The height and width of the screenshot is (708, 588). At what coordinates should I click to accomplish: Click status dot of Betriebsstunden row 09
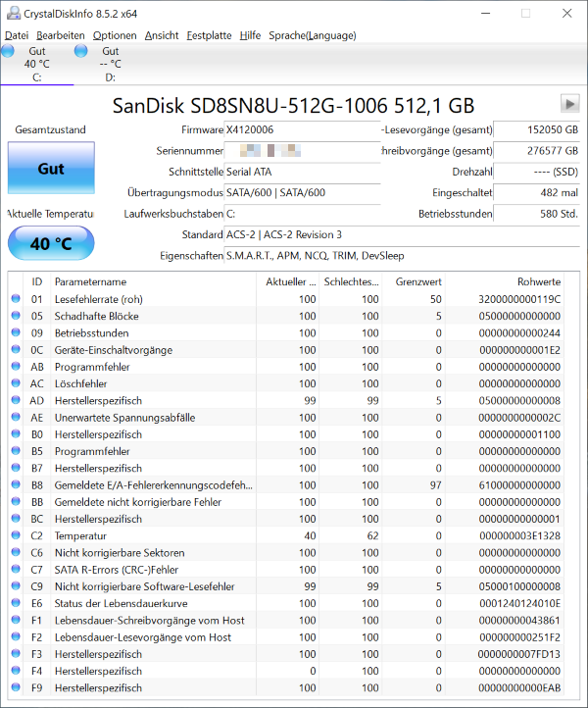[x=16, y=332]
